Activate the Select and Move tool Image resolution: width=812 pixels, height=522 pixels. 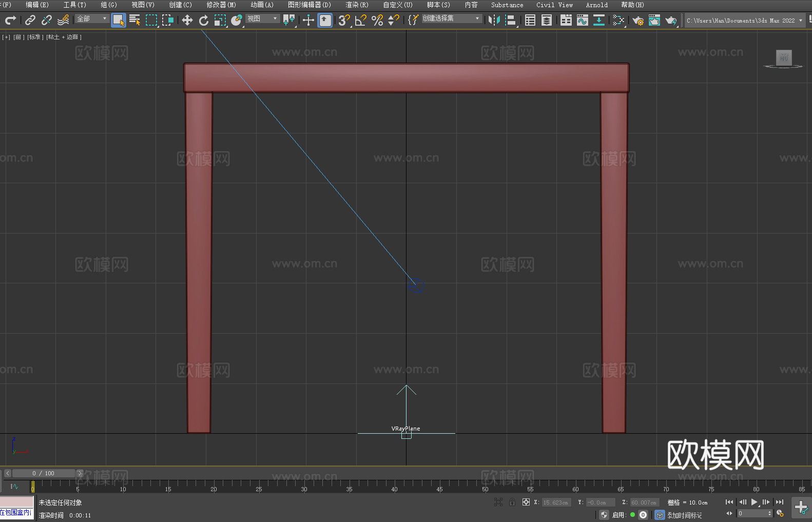click(x=187, y=20)
